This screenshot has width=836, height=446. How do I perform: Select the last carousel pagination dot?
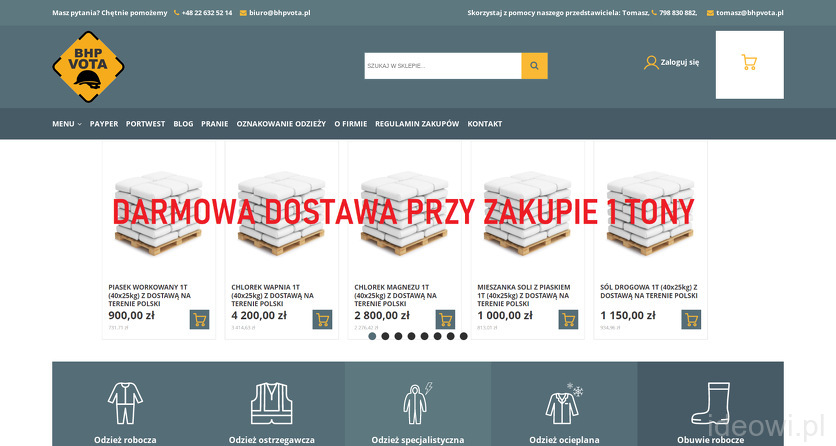click(463, 336)
